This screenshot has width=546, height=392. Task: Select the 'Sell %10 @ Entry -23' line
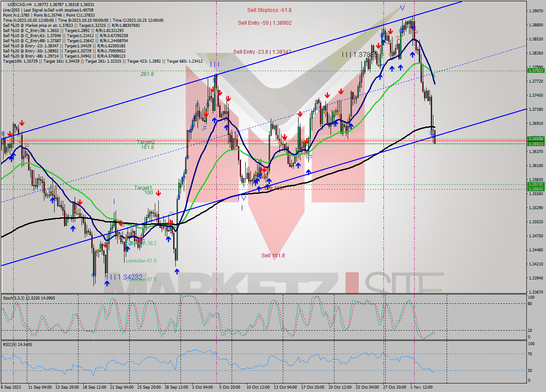(x=64, y=46)
